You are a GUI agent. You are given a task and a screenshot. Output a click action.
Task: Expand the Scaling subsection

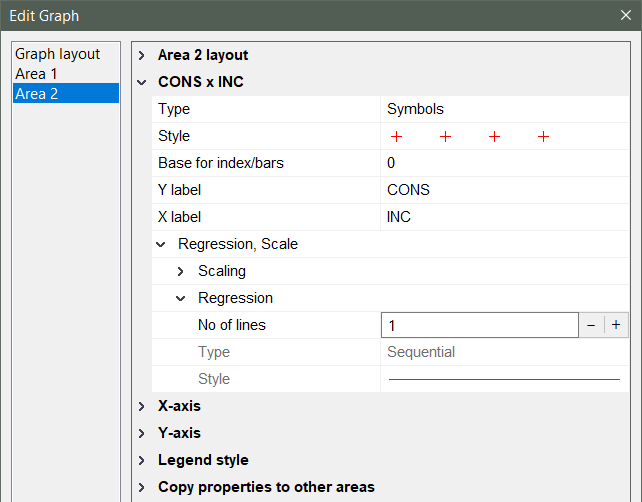click(181, 271)
